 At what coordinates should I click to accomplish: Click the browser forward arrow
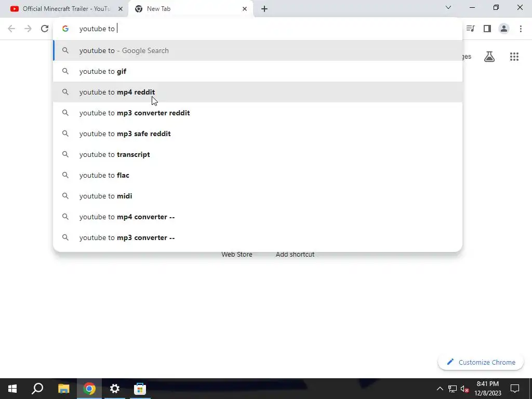28,29
